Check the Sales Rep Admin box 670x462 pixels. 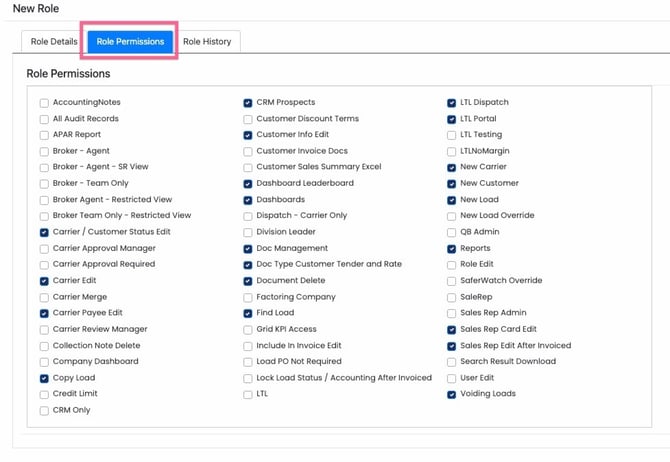tap(452, 313)
